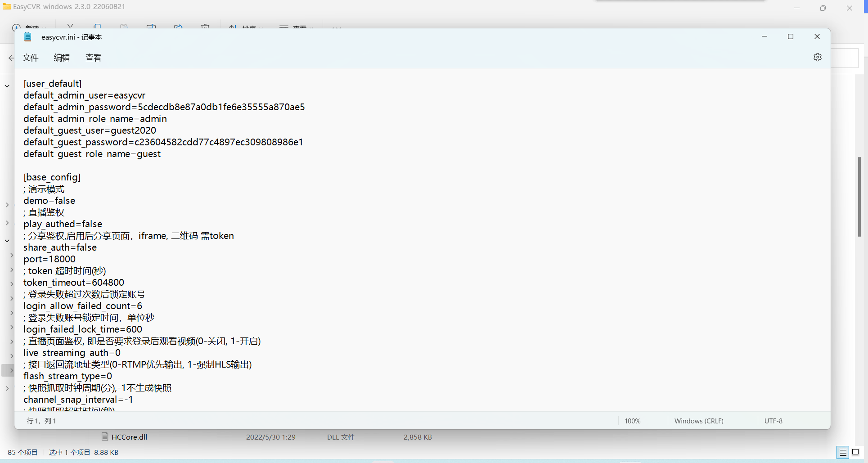Screen dimensions: 868x463
Task: Click the ; 接口返回流地址类型 comment line
Action: (138, 364)
